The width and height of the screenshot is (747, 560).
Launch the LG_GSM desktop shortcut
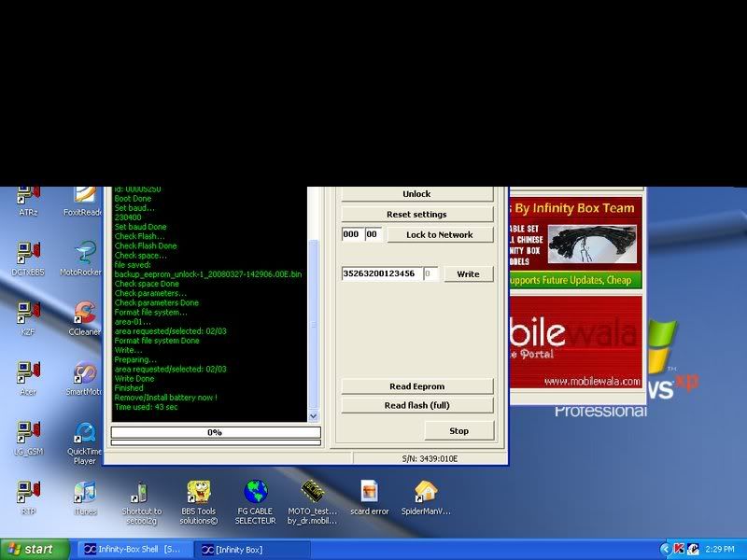coord(28,439)
